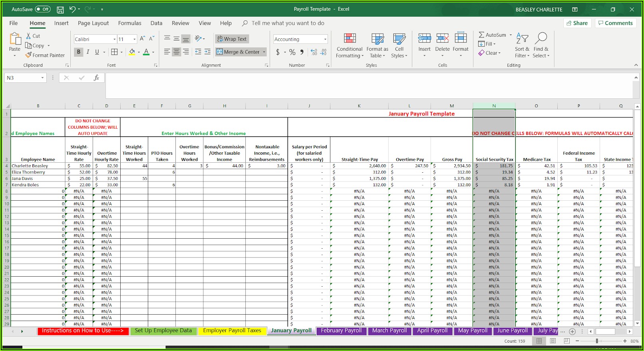Open the Formulas ribbon tab

pyautogui.click(x=129, y=23)
